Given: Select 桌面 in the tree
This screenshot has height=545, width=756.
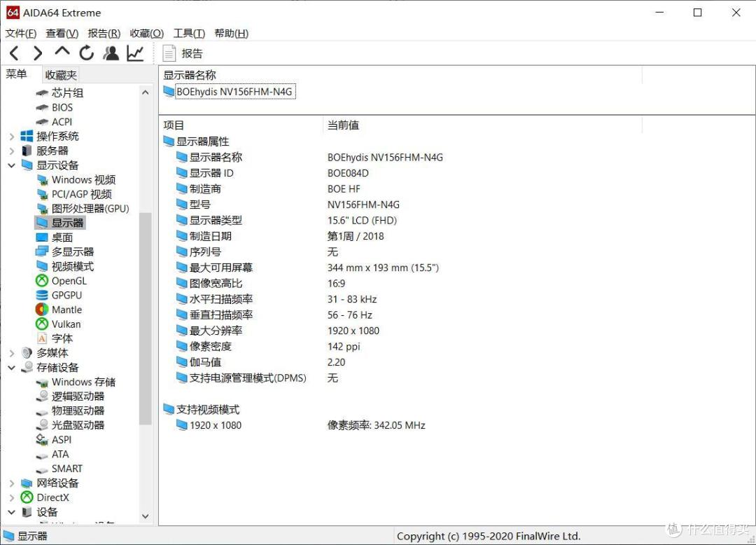Looking at the screenshot, I should click(x=62, y=237).
